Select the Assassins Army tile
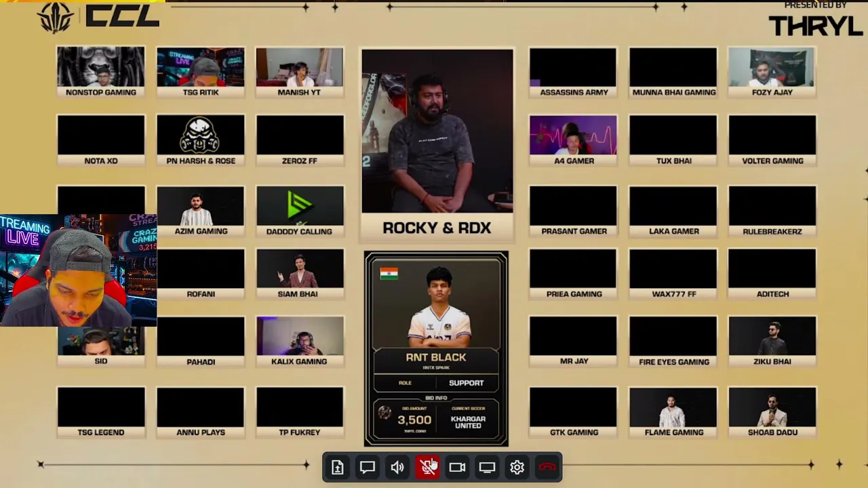The width and height of the screenshot is (868, 488). click(x=574, y=72)
